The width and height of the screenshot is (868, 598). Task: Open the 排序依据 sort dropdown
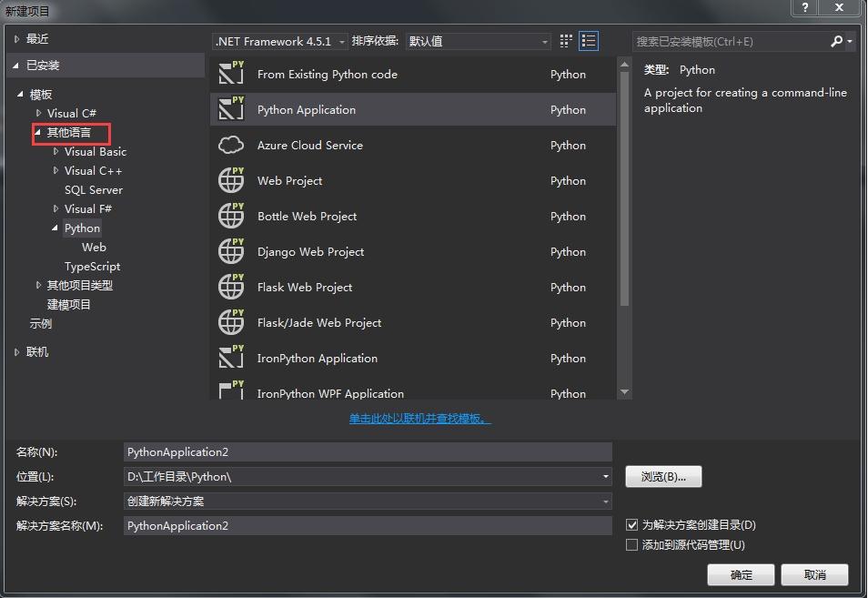coord(478,41)
